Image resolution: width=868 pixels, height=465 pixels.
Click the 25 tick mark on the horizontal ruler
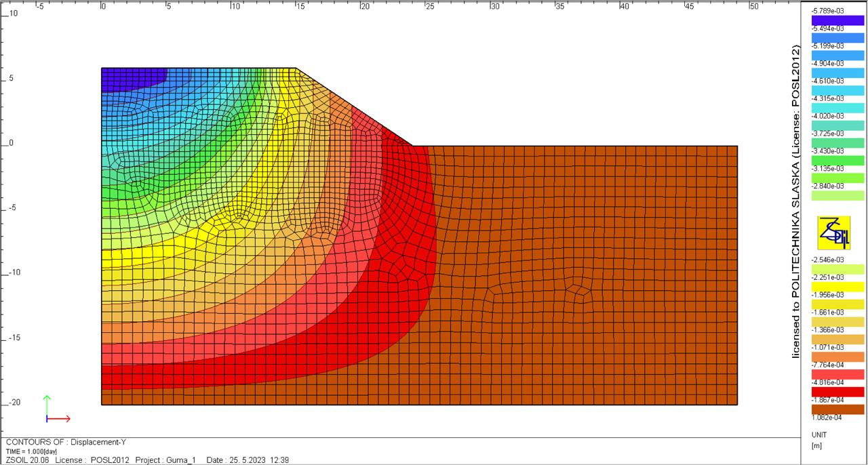click(x=429, y=6)
